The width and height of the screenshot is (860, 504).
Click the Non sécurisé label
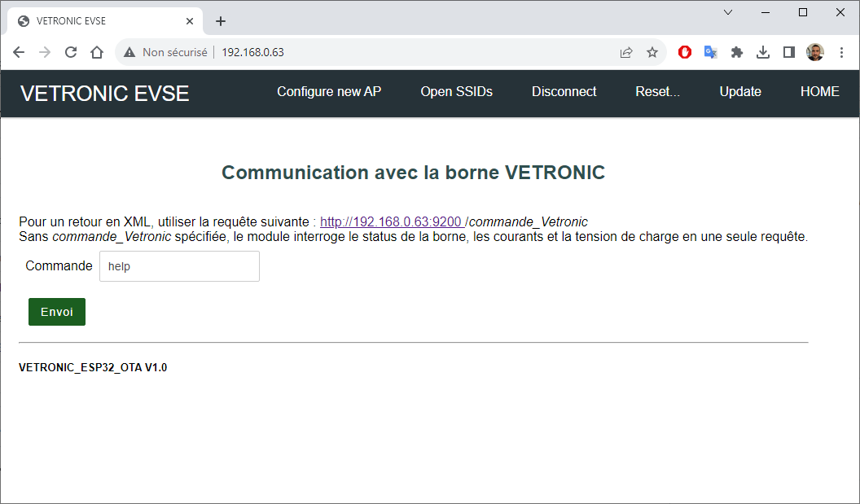[x=175, y=52]
